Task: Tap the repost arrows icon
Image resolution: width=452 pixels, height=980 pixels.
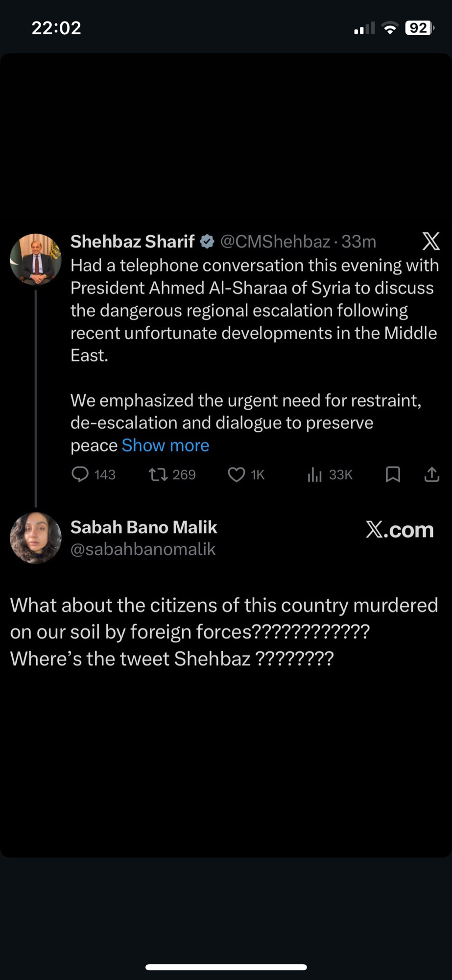Action: (x=158, y=474)
